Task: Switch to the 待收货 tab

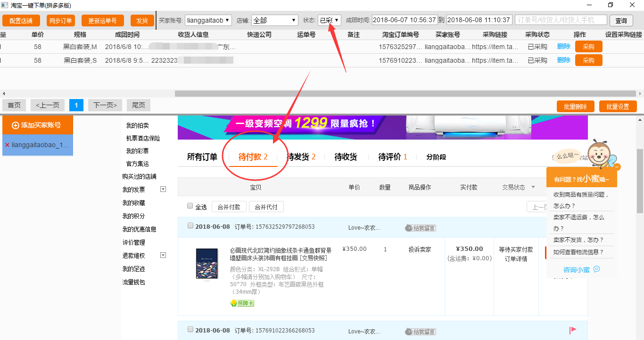Action: pos(346,157)
